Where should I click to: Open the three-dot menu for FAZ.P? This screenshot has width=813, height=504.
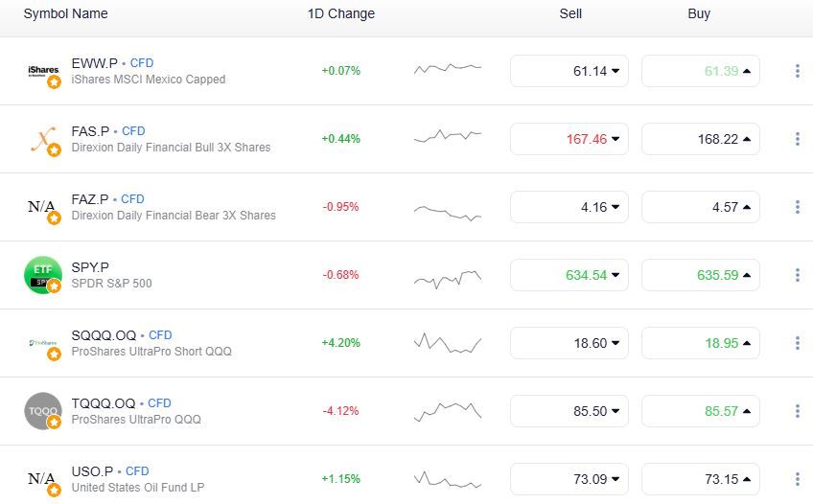[x=798, y=207]
